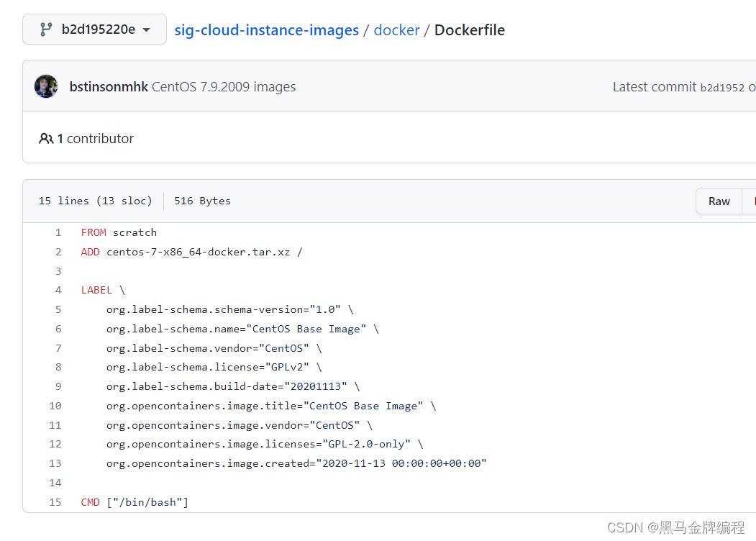
Task: Click the opencontainers.image.vendor line
Action: coord(240,425)
